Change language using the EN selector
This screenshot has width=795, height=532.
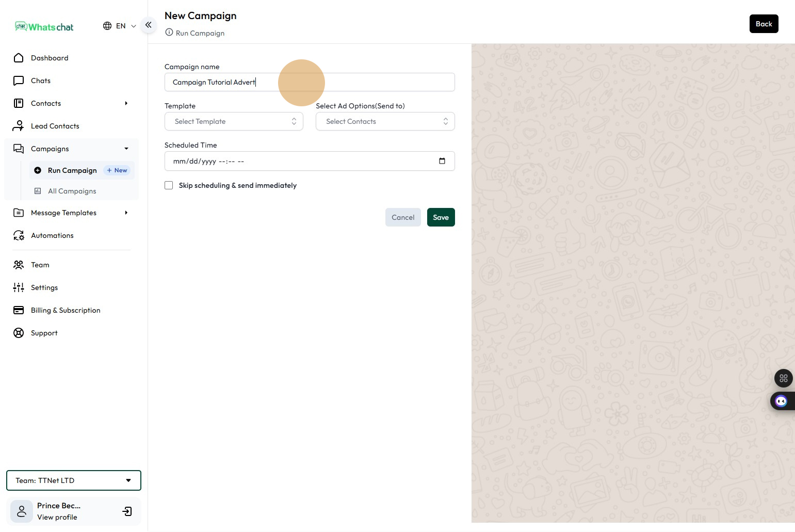(x=120, y=26)
